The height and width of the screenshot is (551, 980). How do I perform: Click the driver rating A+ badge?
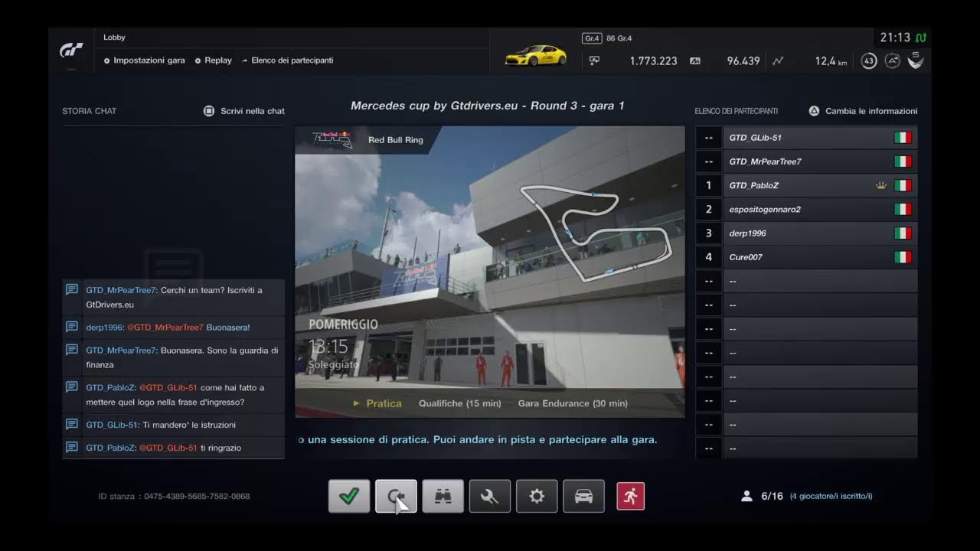click(892, 60)
